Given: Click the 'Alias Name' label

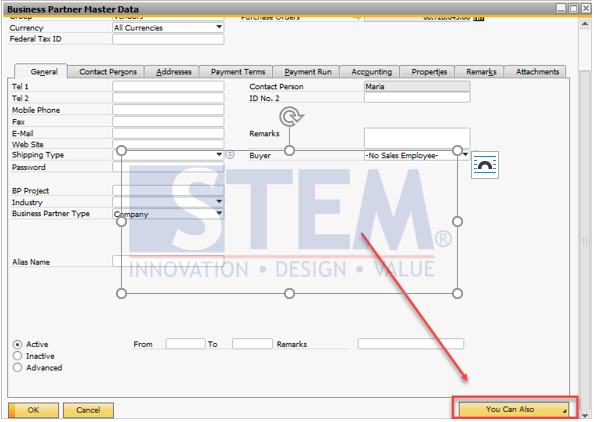Looking at the screenshot, I should coord(31,262).
